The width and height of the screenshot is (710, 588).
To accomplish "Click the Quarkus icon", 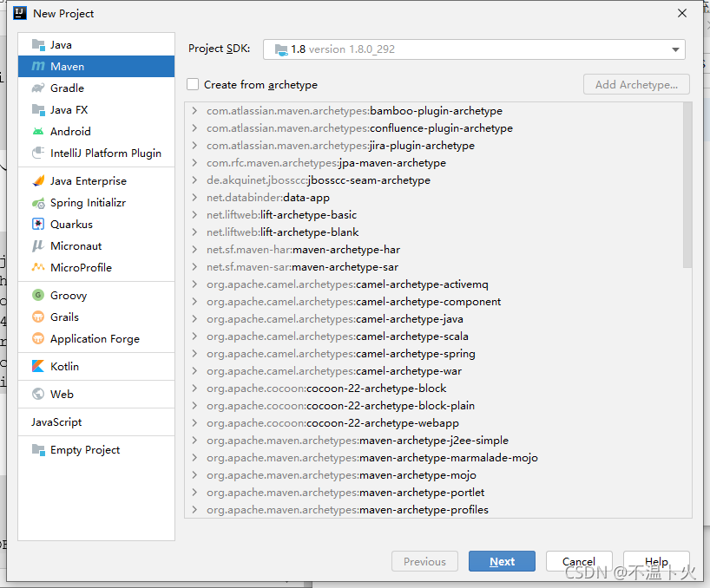I will 38,224.
